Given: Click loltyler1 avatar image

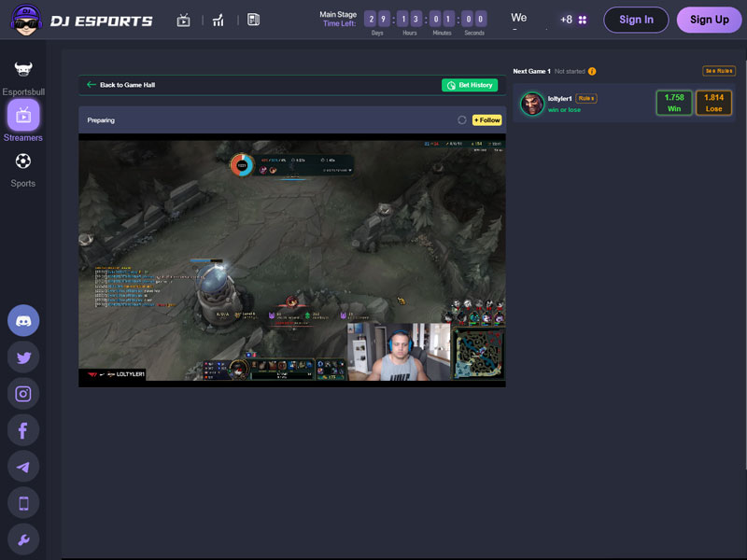Looking at the screenshot, I should (x=532, y=104).
